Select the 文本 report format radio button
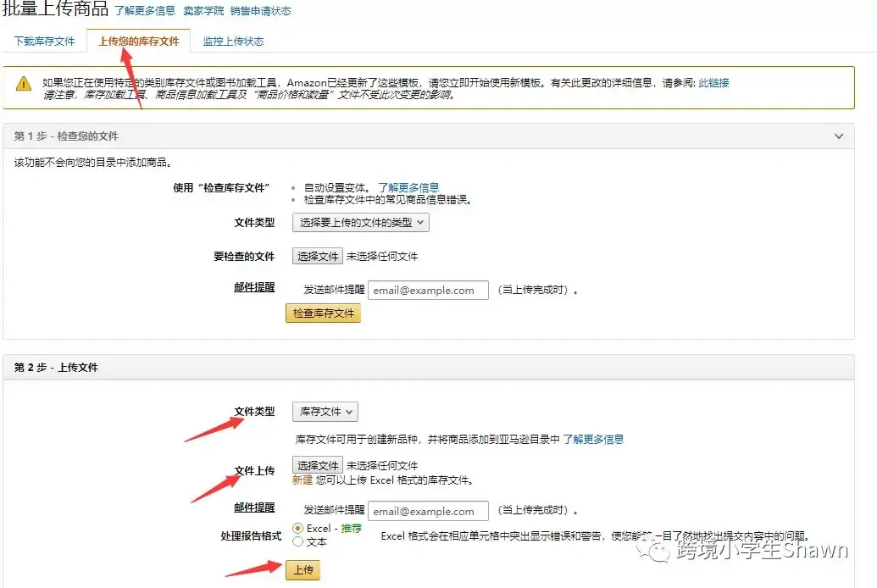This screenshot has height=588, width=877. (298, 541)
